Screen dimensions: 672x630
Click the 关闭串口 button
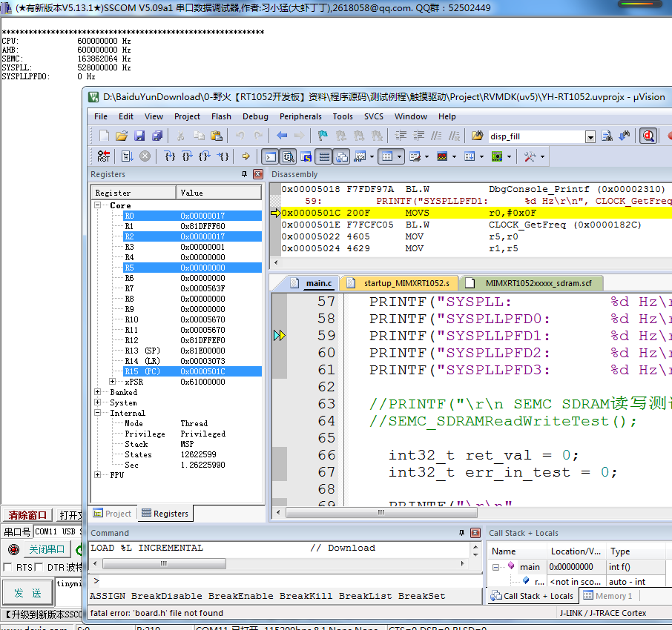pyautogui.click(x=46, y=549)
